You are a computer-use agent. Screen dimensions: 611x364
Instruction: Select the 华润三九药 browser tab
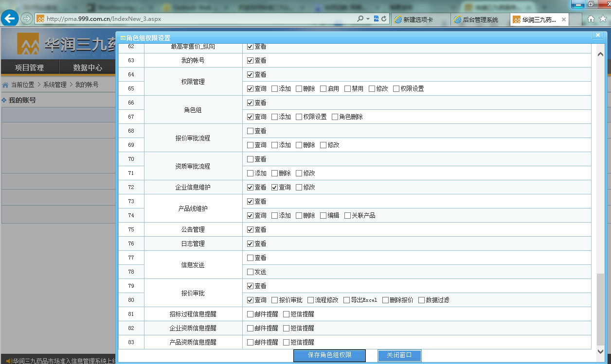[539, 19]
